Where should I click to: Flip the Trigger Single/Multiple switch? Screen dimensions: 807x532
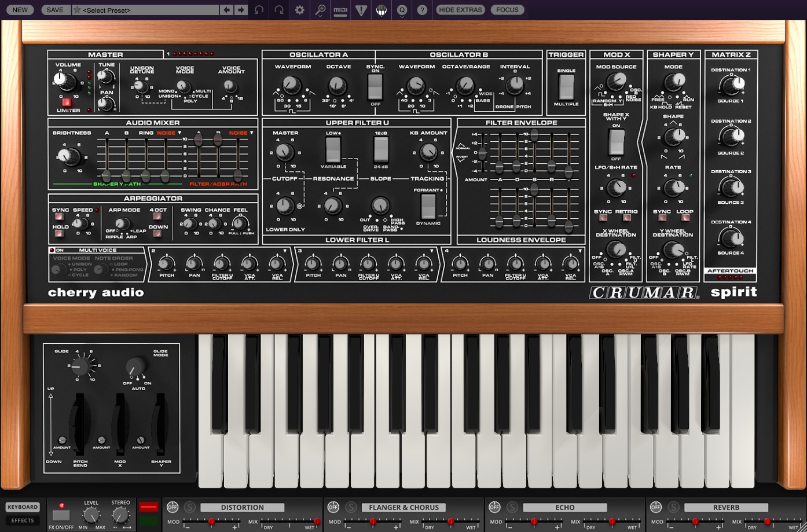566,87
